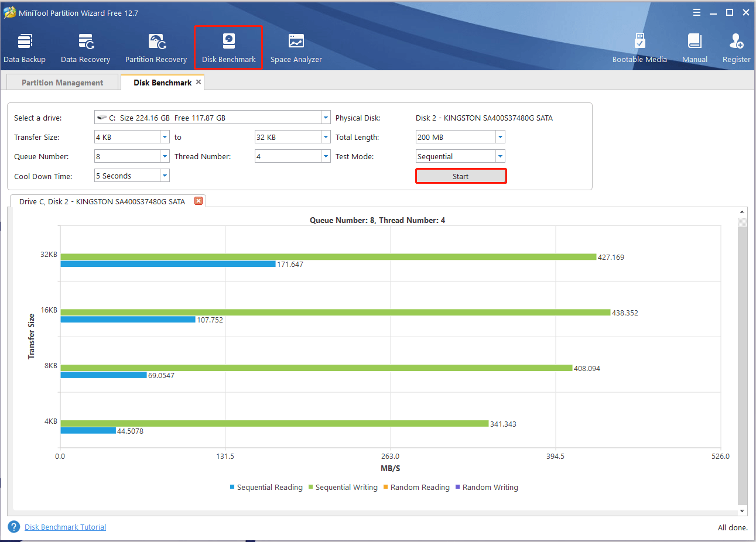Viewport: 756px width, 542px height.
Task: Expand the Total Length 200 MB dropdown
Action: click(x=500, y=137)
